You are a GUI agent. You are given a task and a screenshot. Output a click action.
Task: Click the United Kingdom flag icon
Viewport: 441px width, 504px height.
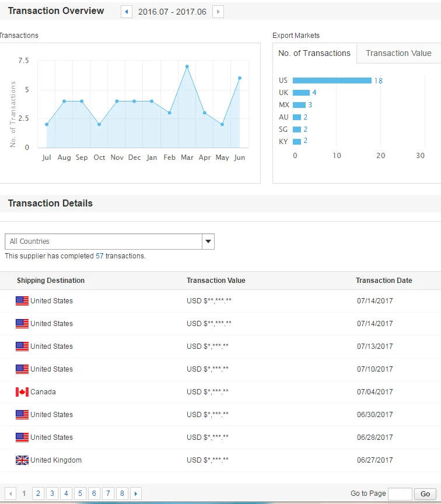[x=22, y=460]
